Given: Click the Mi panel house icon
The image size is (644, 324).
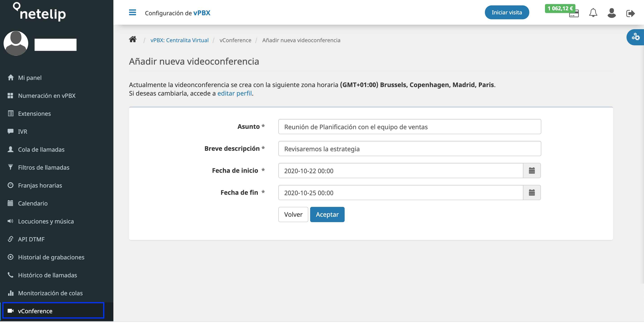Looking at the screenshot, I should point(11,77).
